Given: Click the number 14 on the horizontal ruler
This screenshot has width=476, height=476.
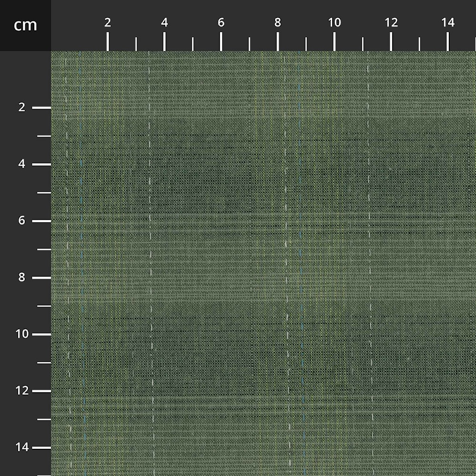Looking at the screenshot, I should tap(448, 21).
